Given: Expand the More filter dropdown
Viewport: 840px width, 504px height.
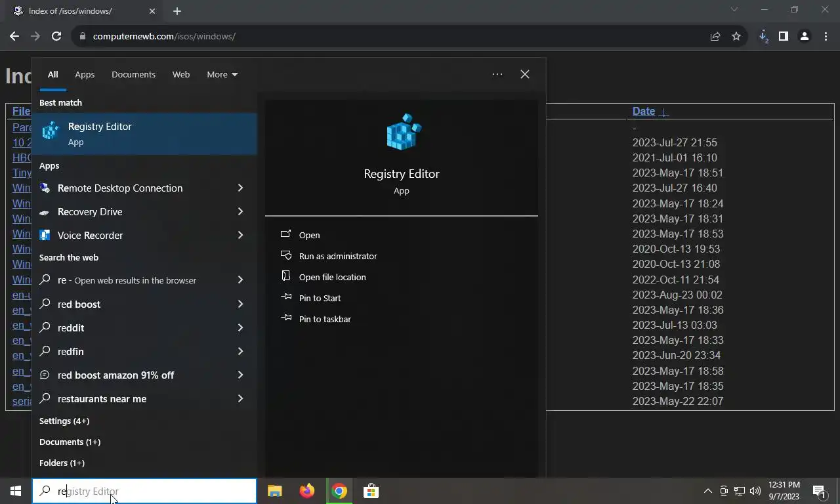Looking at the screenshot, I should point(222,74).
